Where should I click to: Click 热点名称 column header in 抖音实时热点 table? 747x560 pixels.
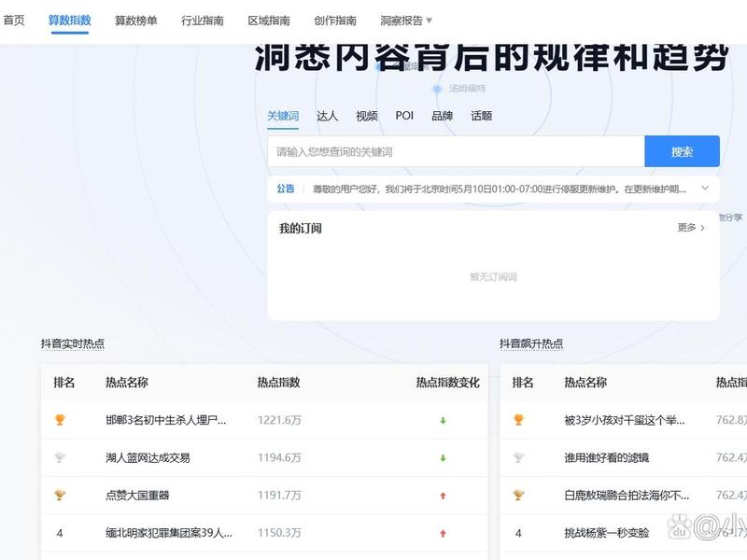click(x=127, y=383)
